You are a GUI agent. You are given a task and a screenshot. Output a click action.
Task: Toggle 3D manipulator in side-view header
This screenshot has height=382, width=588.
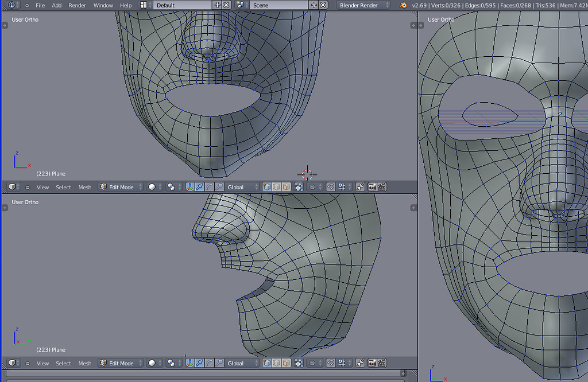point(190,363)
